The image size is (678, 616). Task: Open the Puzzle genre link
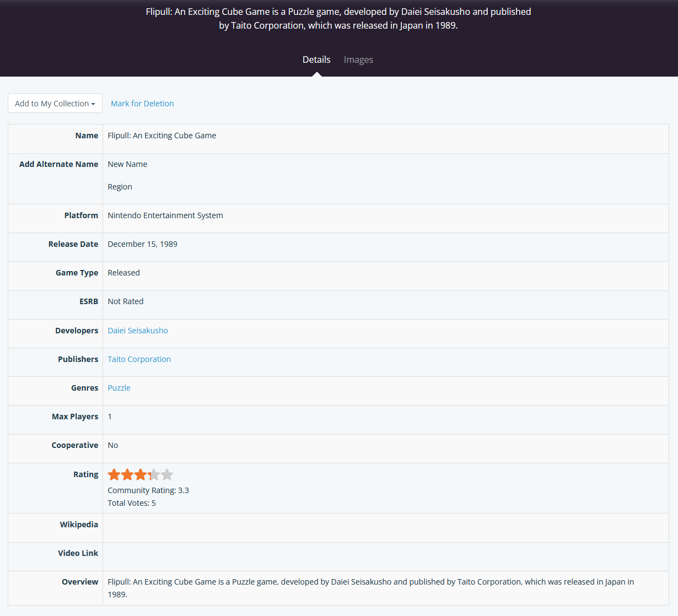119,388
